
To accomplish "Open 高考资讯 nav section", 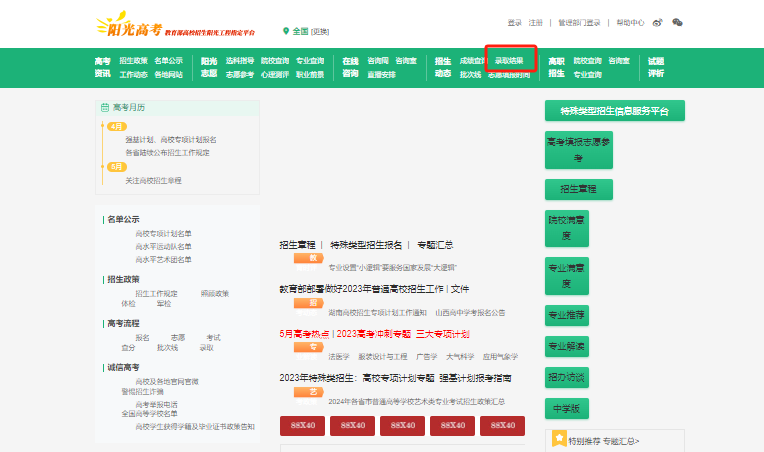I will [103, 67].
